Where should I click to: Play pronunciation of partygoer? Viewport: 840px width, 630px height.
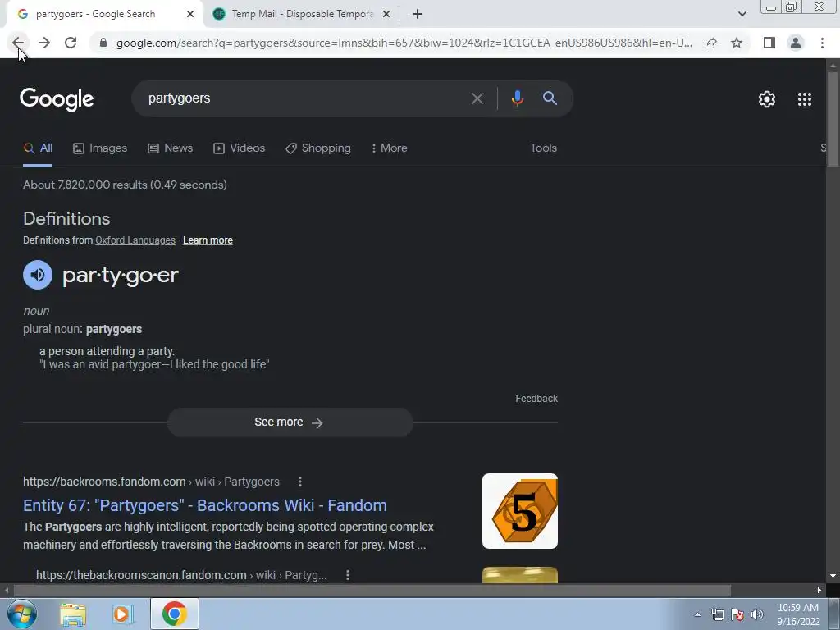coord(38,275)
